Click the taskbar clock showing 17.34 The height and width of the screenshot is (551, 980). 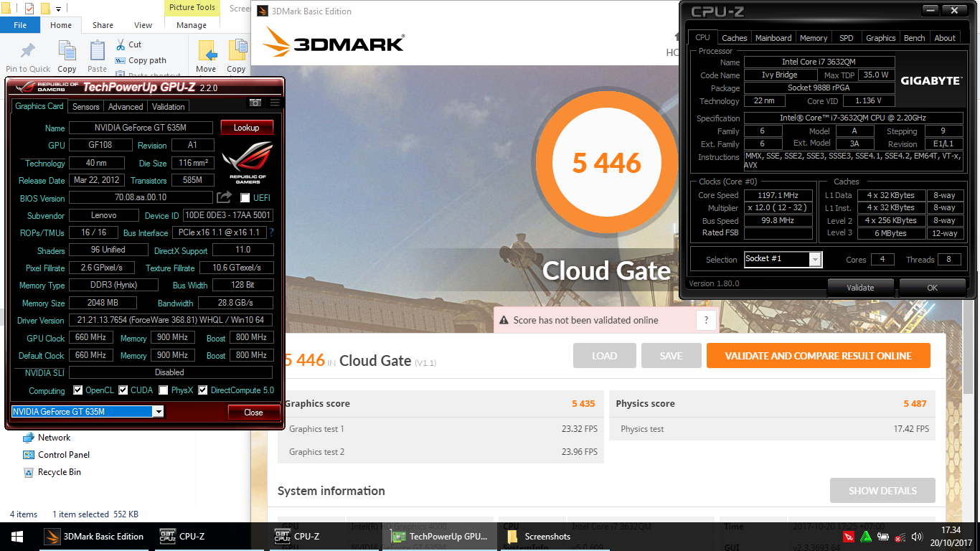tap(952, 531)
